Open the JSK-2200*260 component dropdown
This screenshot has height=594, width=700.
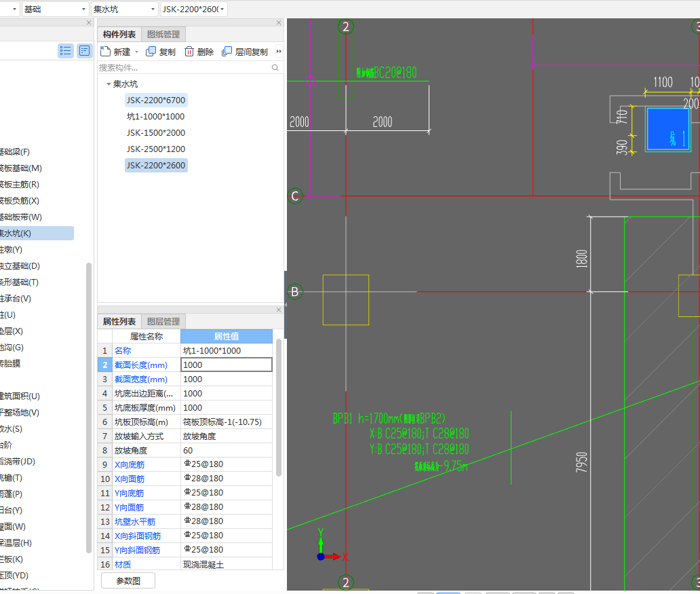222,9
